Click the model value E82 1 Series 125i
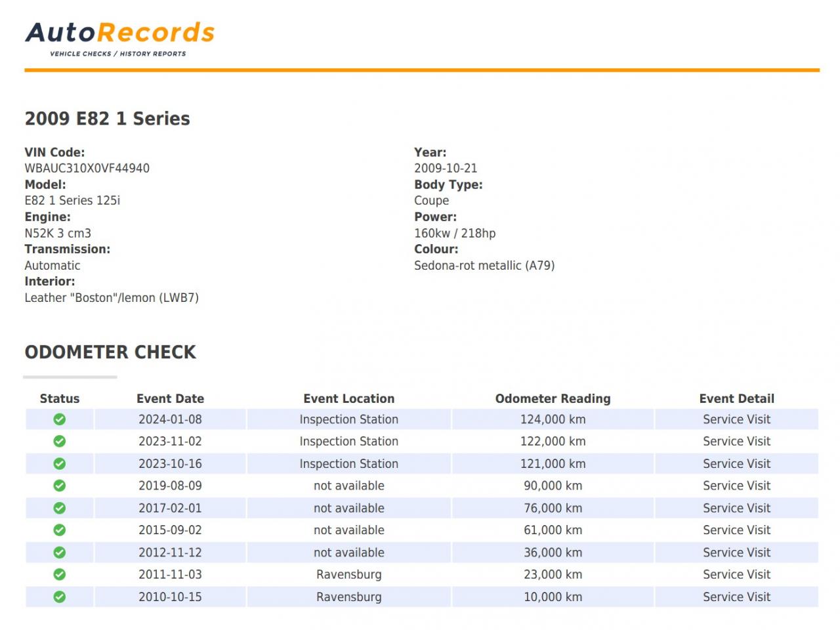This screenshot has height=630, width=840. pos(72,200)
